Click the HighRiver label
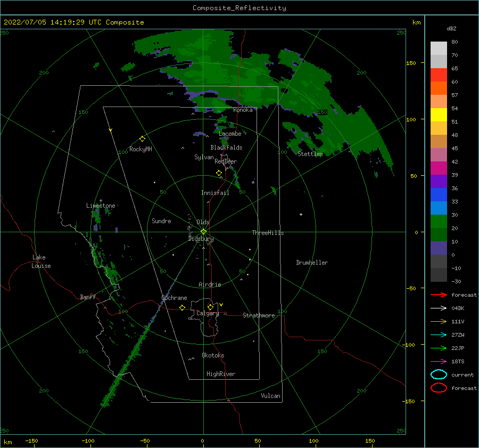 221,374
